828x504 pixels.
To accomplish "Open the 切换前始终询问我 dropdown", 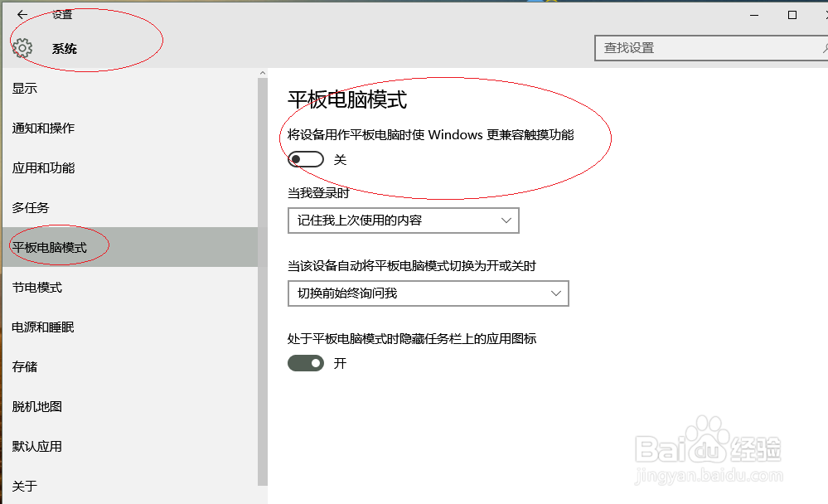I will click(428, 293).
